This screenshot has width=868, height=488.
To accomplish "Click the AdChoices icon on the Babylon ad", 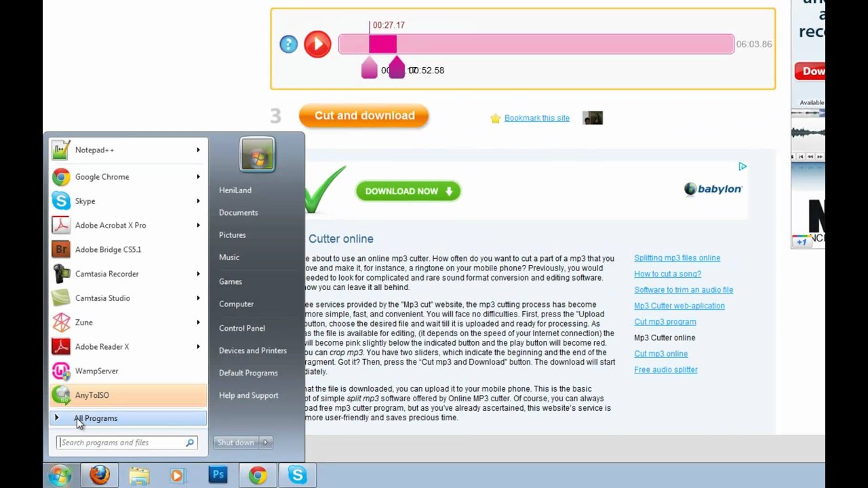I will point(743,166).
